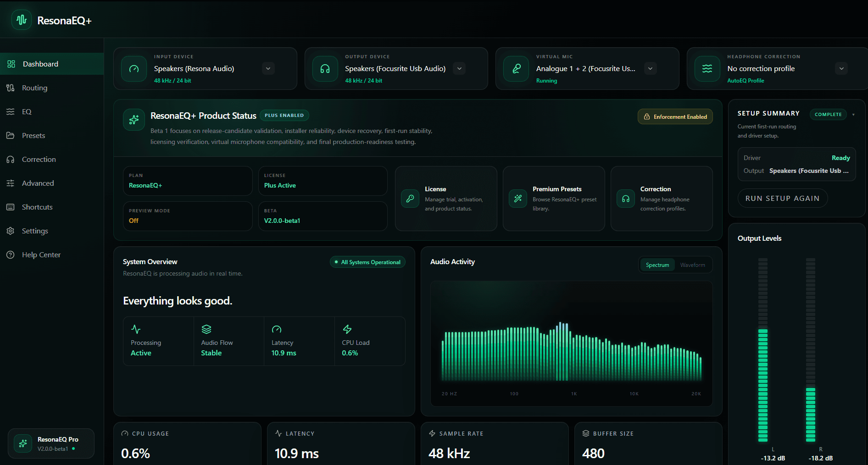Open the License management card
This screenshot has width=868, height=465.
point(446,199)
